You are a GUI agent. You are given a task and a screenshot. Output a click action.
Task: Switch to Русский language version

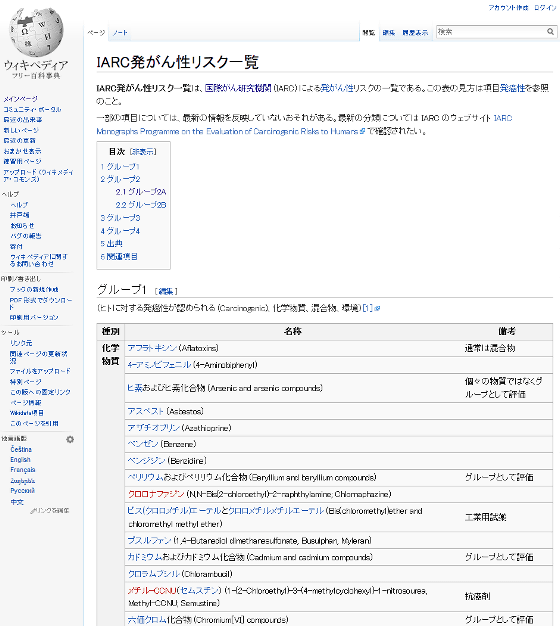click(23, 491)
